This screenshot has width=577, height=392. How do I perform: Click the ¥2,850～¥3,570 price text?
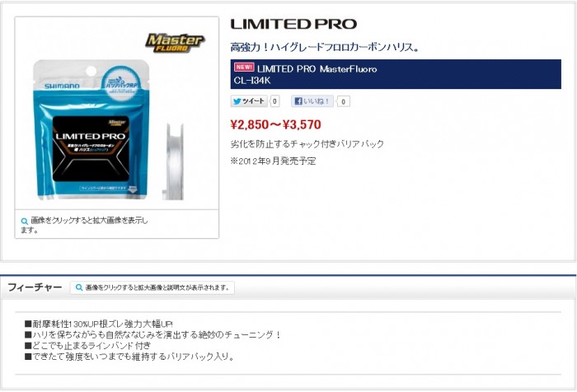pos(275,124)
